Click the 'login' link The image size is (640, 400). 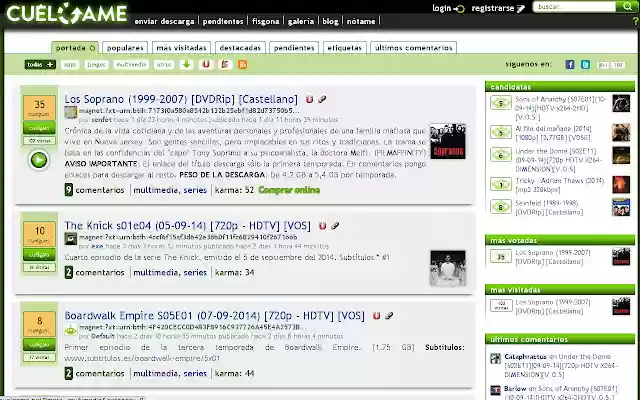coord(448,8)
